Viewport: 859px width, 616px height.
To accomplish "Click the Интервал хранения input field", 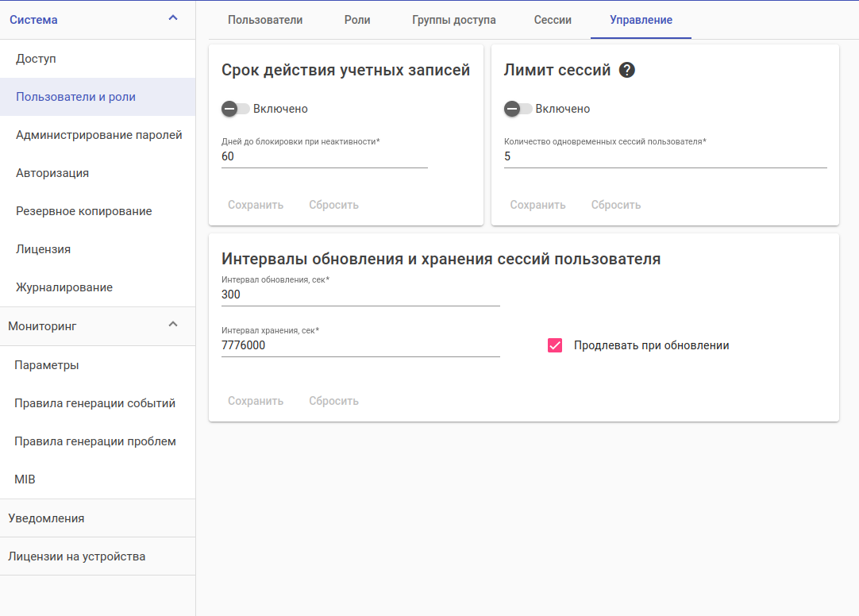I will point(360,345).
